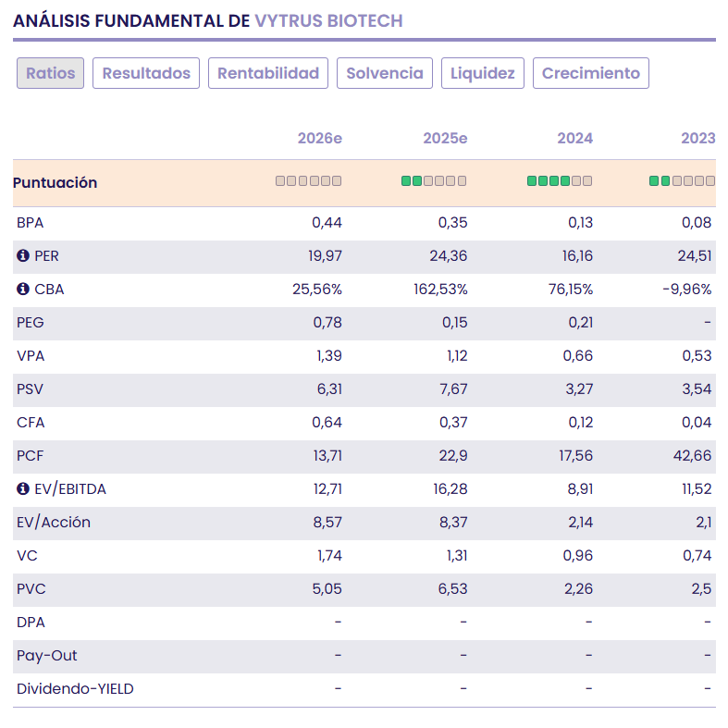This screenshot has width=728, height=728.
Task: Click the 2024 Puntuación score bar
Action: pyautogui.click(x=560, y=181)
